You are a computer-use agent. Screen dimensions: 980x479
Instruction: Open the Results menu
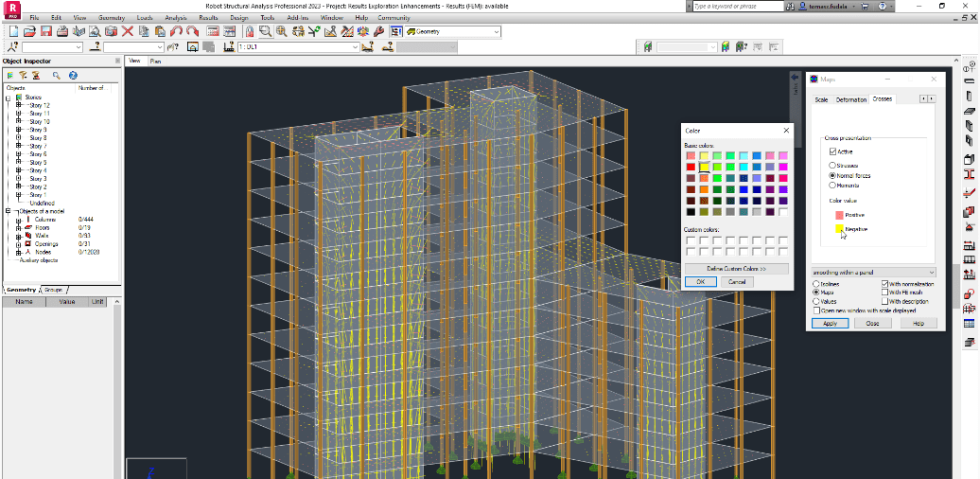[208, 17]
